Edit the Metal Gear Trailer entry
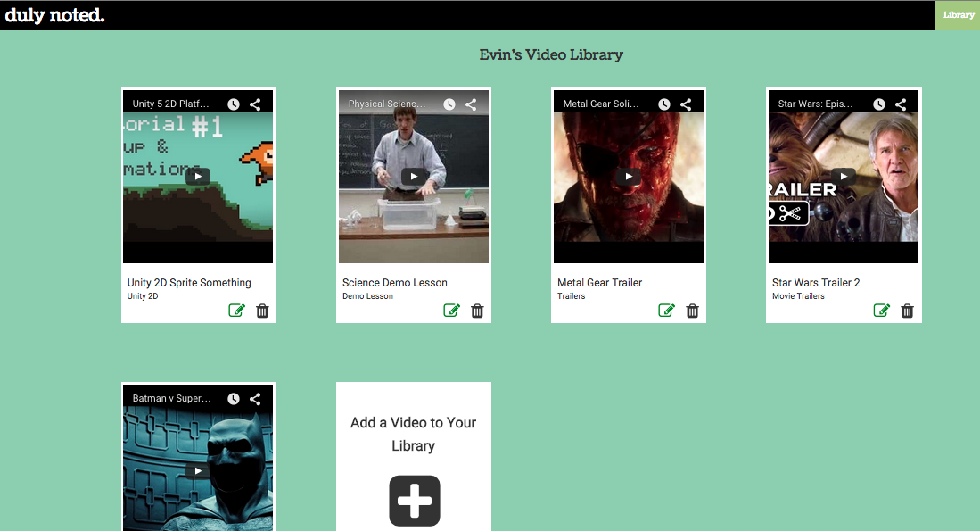The width and height of the screenshot is (980, 531). click(x=666, y=311)
